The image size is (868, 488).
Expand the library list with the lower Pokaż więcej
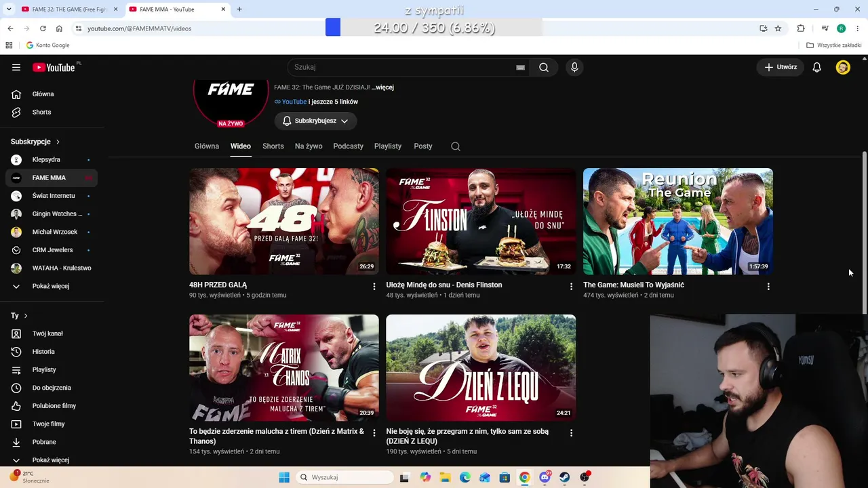tap(51, 460)
